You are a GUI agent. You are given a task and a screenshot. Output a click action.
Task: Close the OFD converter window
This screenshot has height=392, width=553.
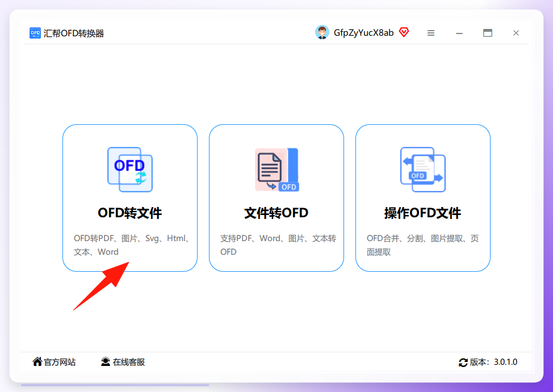tap(516, 33)
